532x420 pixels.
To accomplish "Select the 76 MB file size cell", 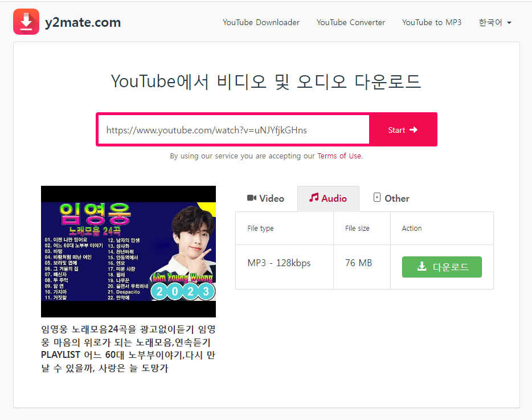I will tap(362, 267).
